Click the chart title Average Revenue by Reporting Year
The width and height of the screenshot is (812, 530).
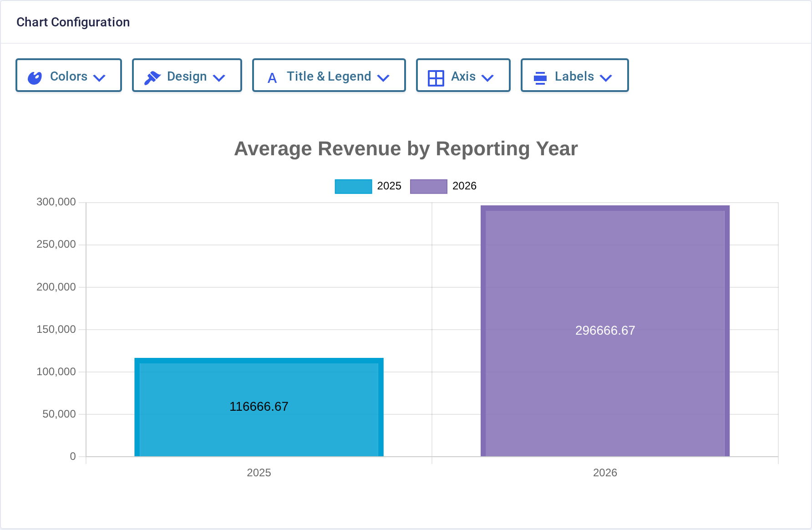coord(406,149)
